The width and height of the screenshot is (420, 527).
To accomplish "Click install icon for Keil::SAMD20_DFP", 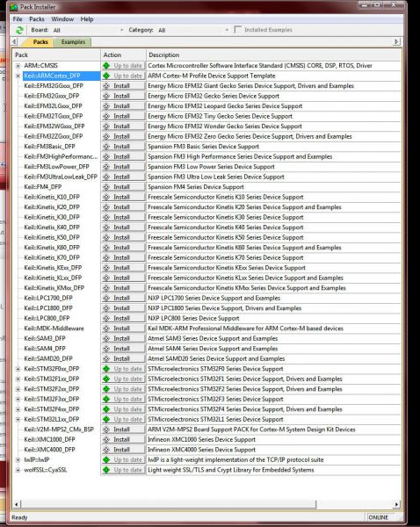I will (106, 358).
